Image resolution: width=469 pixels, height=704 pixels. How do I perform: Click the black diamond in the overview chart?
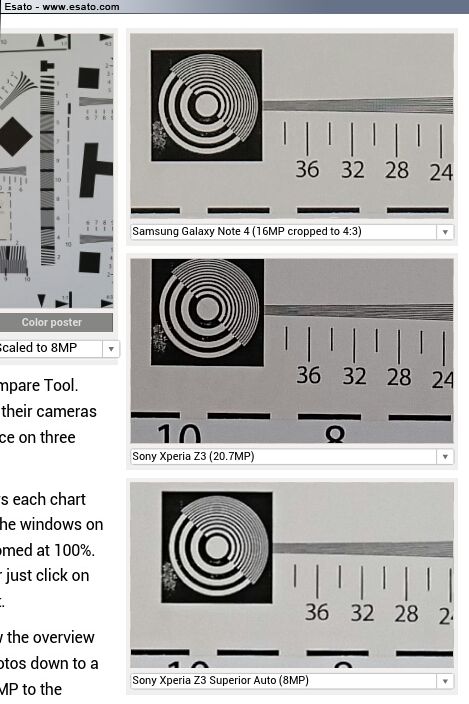(x=15, y=136)
